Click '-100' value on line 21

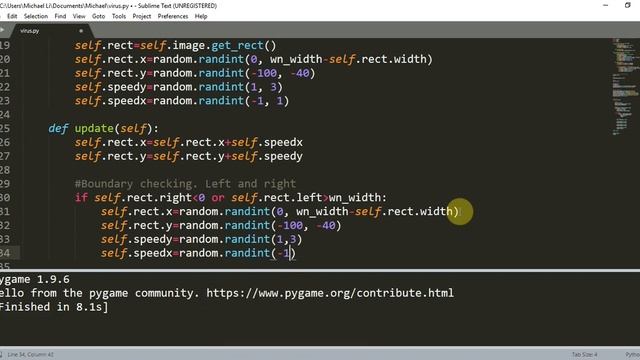pos(264,73)
